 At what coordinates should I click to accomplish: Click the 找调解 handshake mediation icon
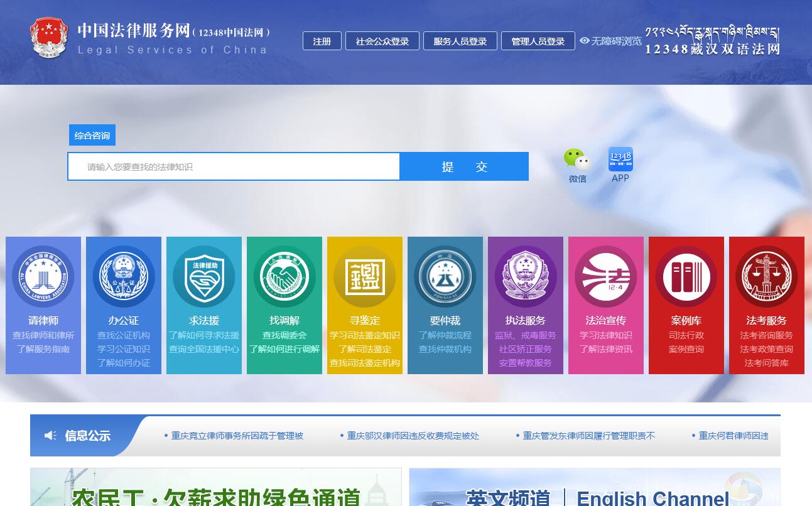(x=284, y=277)
